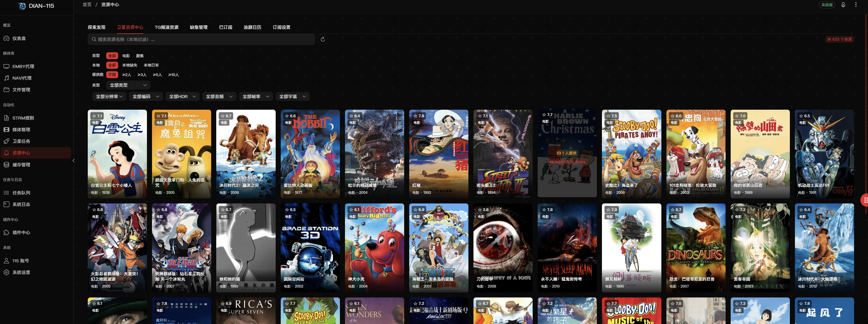Open the 全部帧率 dropdown
The height and width of the screenshot is (324, 868).
[x=256, y=97]
